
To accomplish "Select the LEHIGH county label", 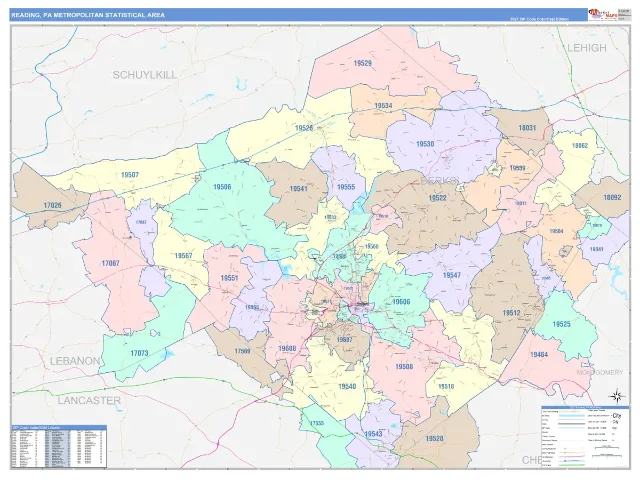I will point(587,48).
